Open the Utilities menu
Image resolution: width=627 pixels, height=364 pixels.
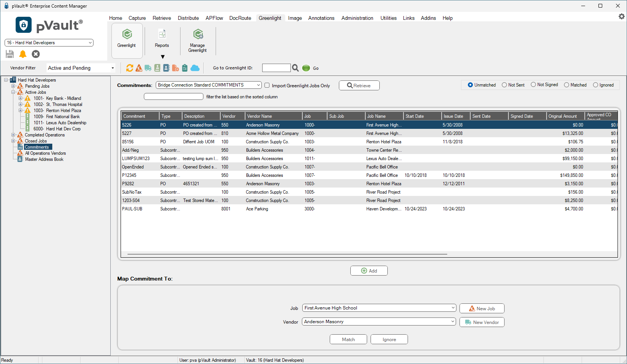pyautogui.click(x=388, y=18)
